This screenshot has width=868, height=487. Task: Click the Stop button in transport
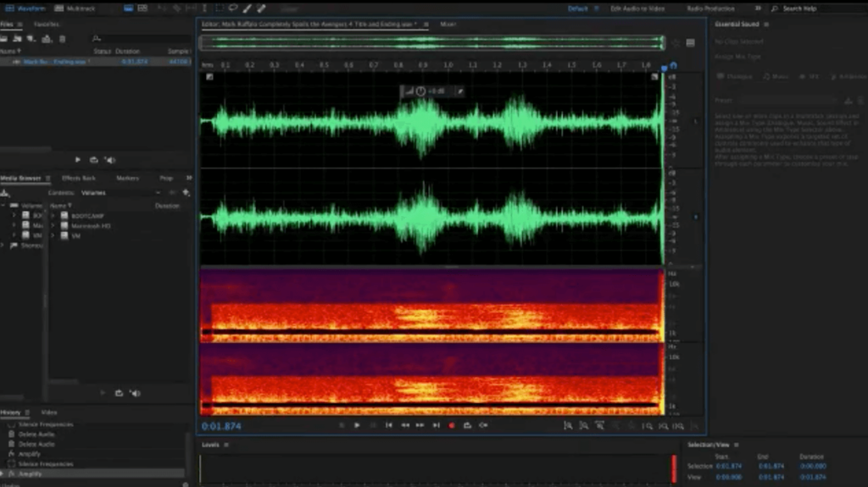(341, 425)
